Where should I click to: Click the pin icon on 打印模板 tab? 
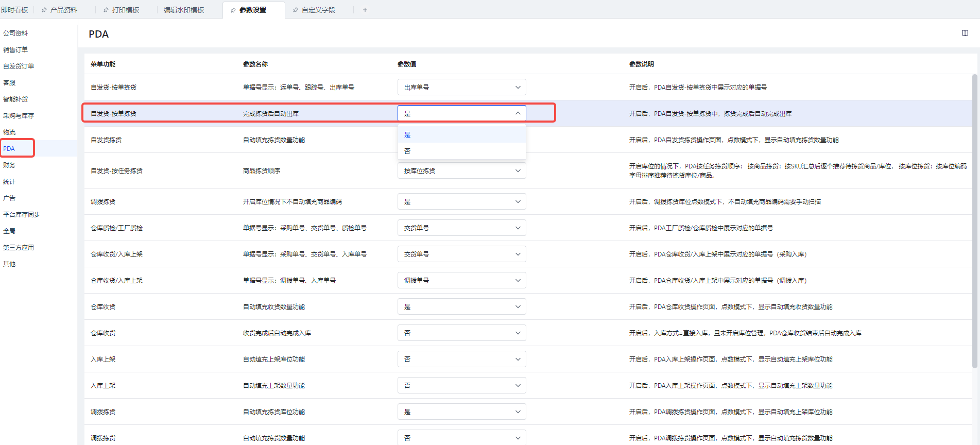pos(106,10)
